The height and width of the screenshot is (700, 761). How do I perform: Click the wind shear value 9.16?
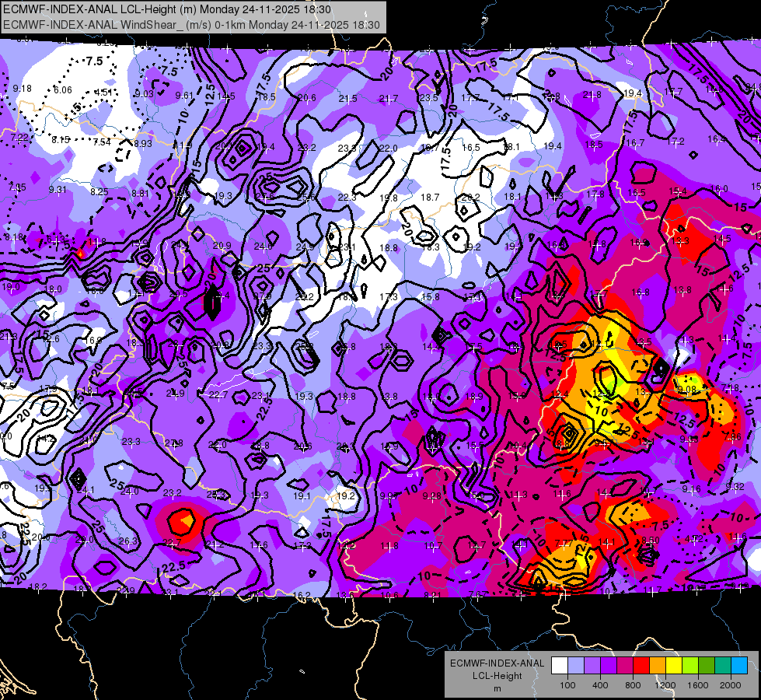tap(691, 488)
